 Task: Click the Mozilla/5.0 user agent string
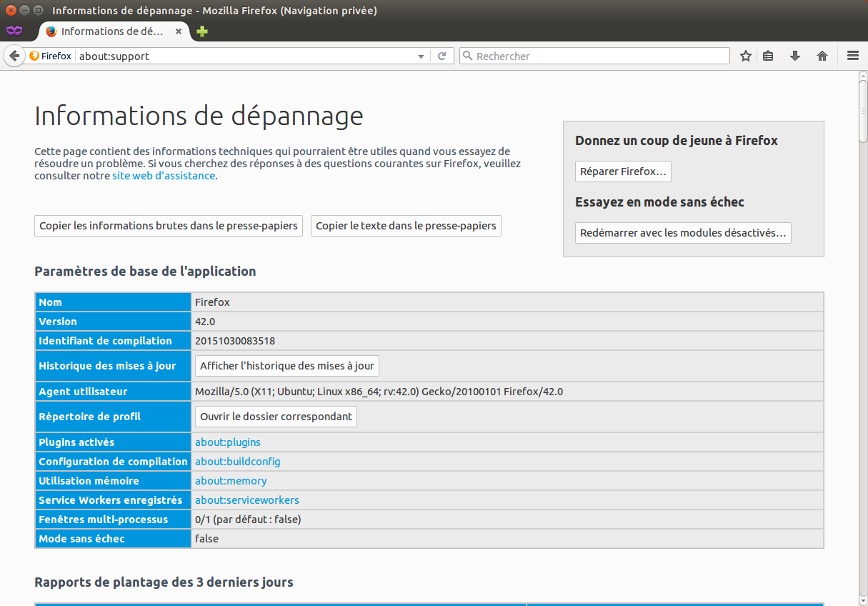tap(379, 392)
